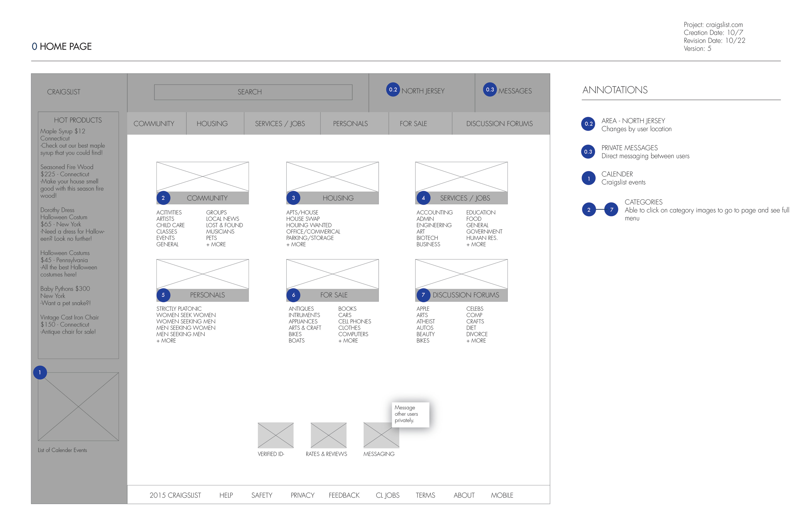Select the For Sale navigation tab

click(420, 123)
